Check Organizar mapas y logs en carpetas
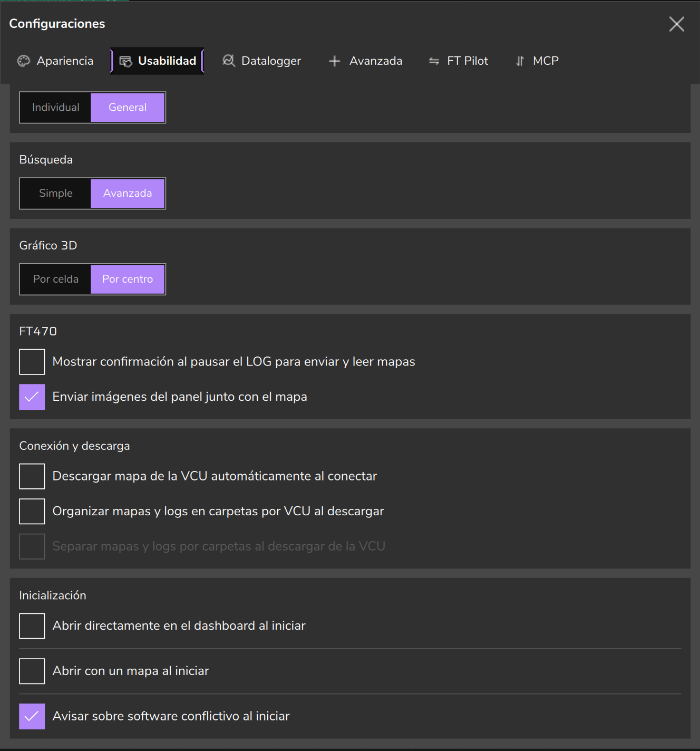 32,512
